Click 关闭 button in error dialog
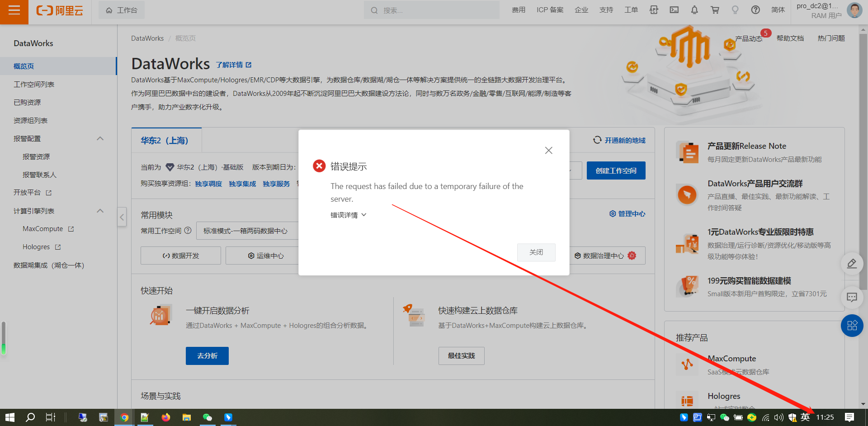 pyautogui.click(x=536, y=252)
